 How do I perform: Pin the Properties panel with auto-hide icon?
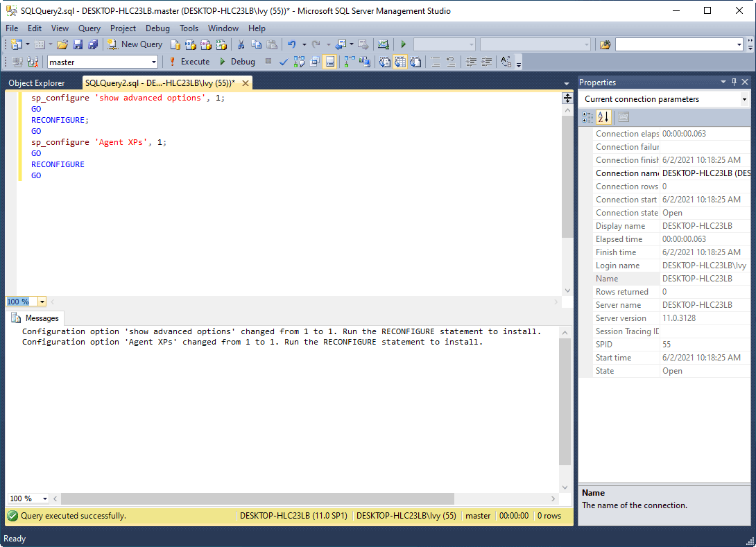734,82
